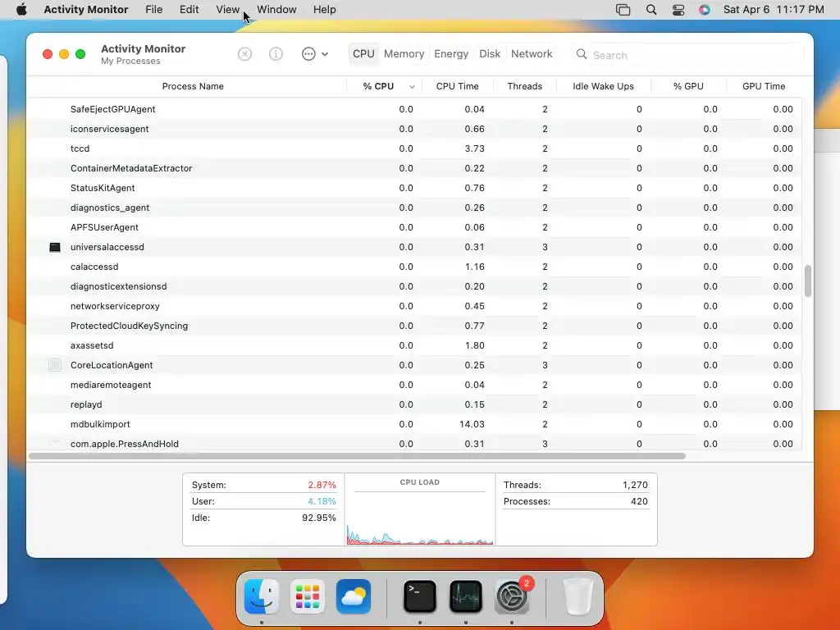Open Finder from the Dock
The height and width of the screenshot is (630, 840).
tap(262, 596)
